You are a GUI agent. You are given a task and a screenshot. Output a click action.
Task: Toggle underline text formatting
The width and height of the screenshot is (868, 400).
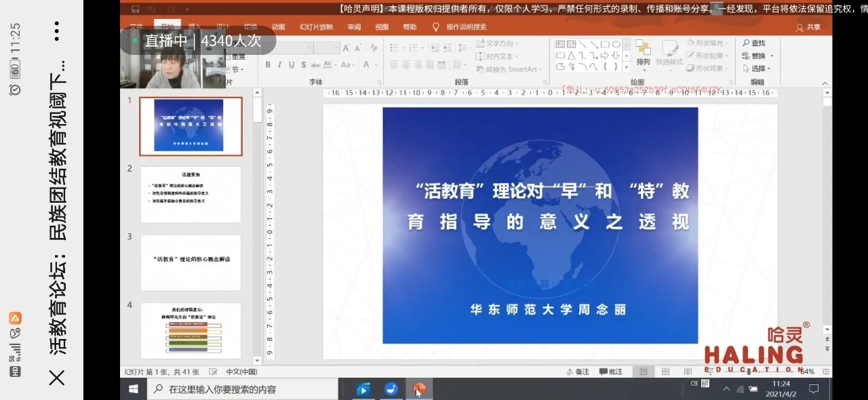[x=292, y=65]
